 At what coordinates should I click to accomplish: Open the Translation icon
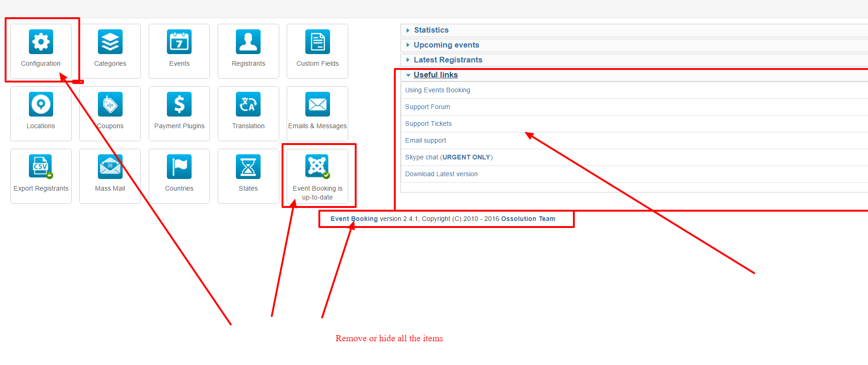click(x=248, y=104)
